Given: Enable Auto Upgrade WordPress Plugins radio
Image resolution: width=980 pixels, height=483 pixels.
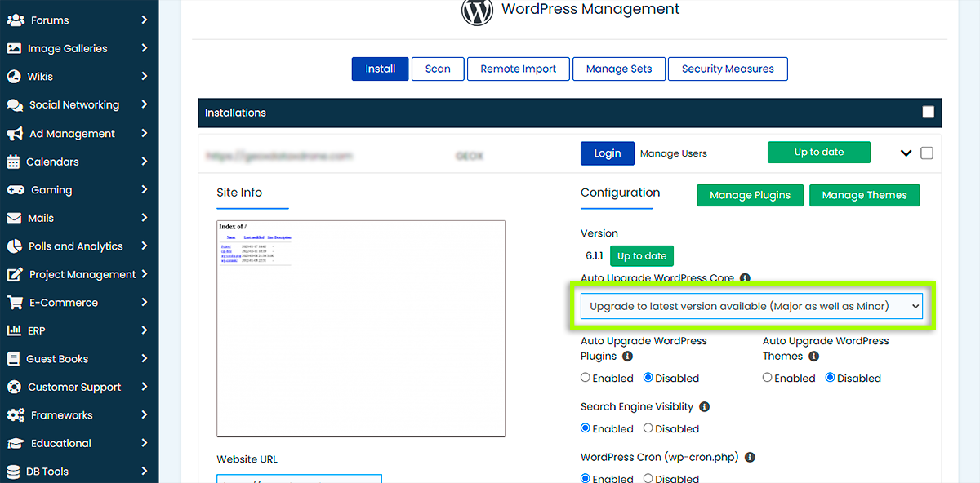Looking at the screenshot, I should 586,378.
